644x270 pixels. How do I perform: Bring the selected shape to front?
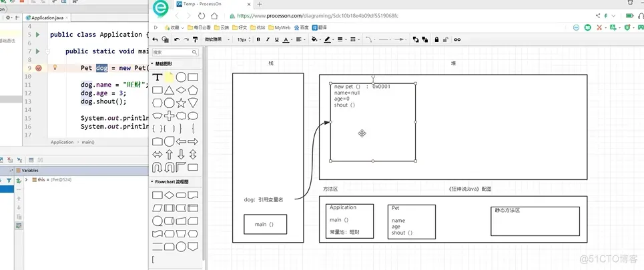coord(416,39)
